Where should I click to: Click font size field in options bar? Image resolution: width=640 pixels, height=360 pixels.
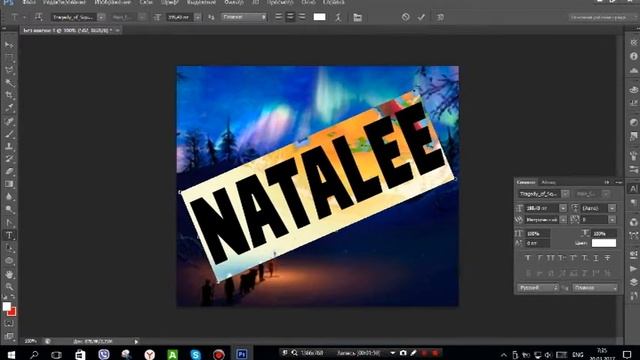point(179,17)
